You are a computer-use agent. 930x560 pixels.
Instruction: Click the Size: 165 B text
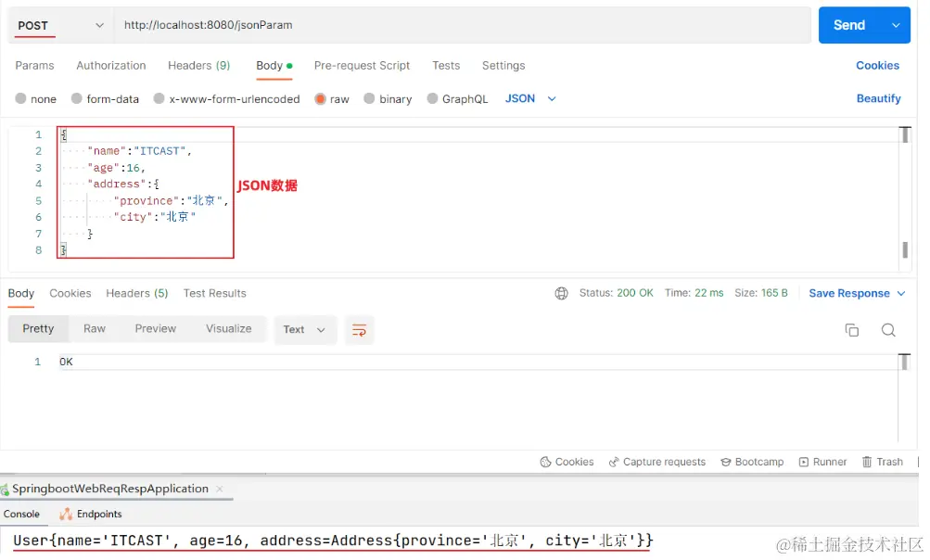point(761,293)
